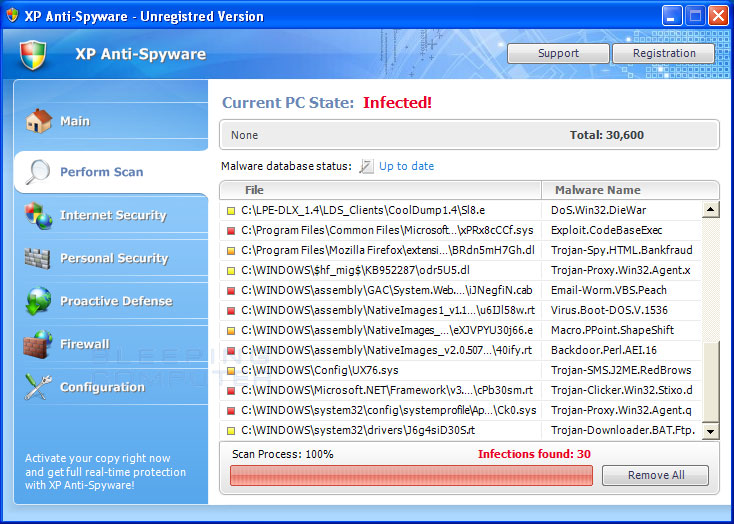The height and width of the screenshot is (524, 734).
Task: Click the results list scrollbar thumb
Action: click(711, 382)
